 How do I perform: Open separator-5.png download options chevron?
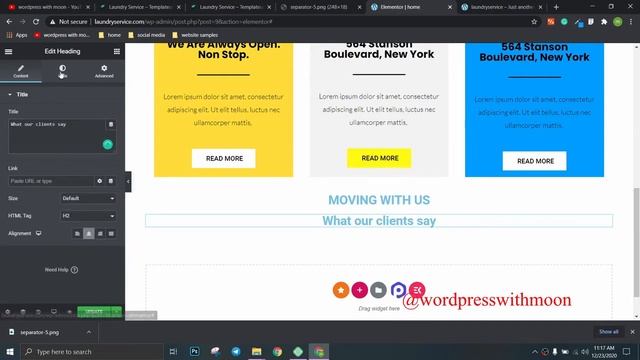(89, 332)
